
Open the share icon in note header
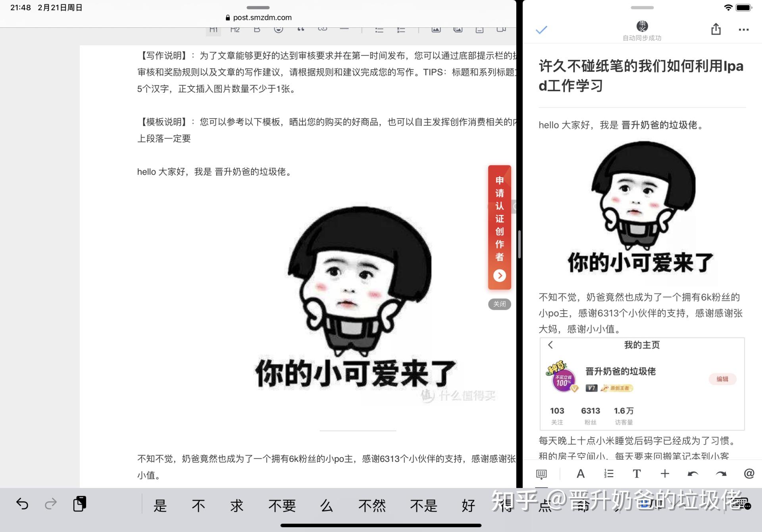[716, 29]
